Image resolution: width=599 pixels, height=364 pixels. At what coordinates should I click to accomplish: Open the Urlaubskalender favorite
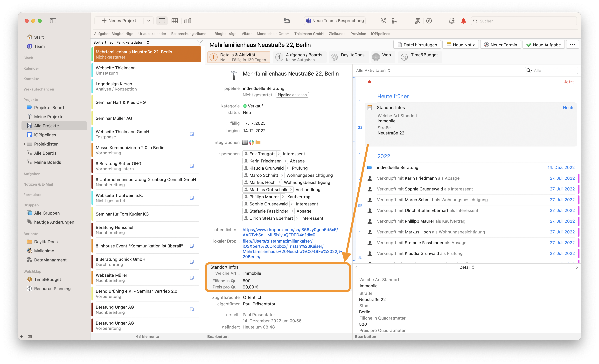(152, 34)
